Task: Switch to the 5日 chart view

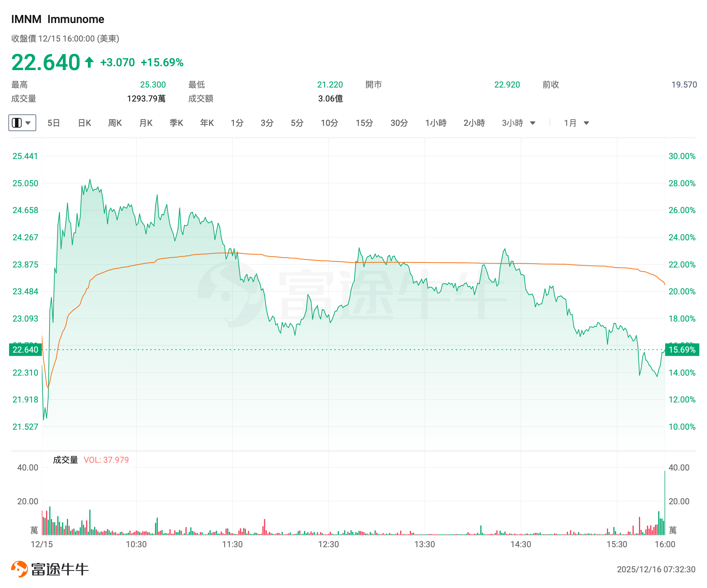Action: 54,123
